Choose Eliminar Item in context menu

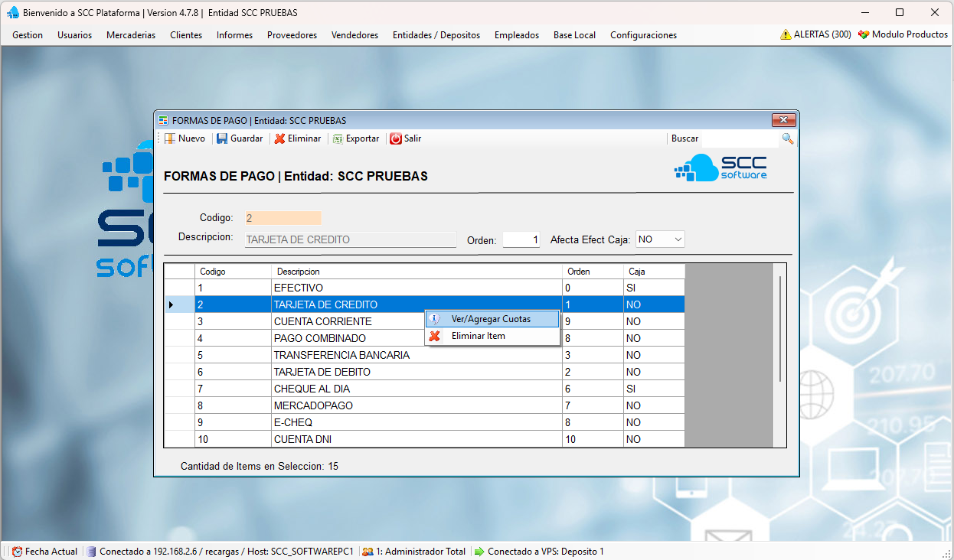[478, 336]
